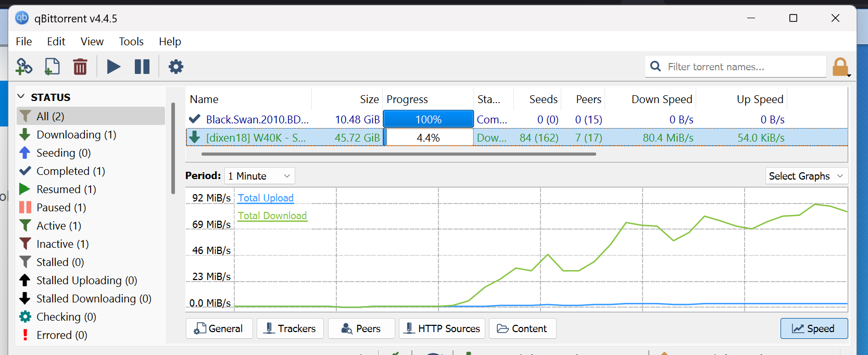Switch to the Trackers tab
The image size is (868, 355).
290,328
